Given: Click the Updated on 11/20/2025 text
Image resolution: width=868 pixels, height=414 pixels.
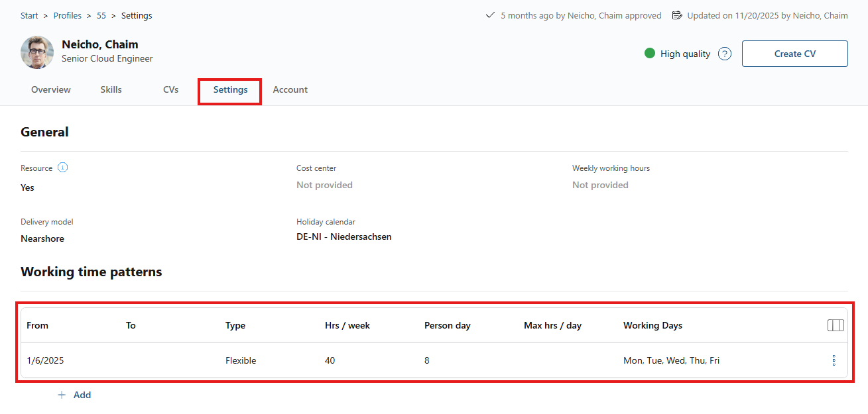Looking at the screenshot, I should tap(767, 15).
